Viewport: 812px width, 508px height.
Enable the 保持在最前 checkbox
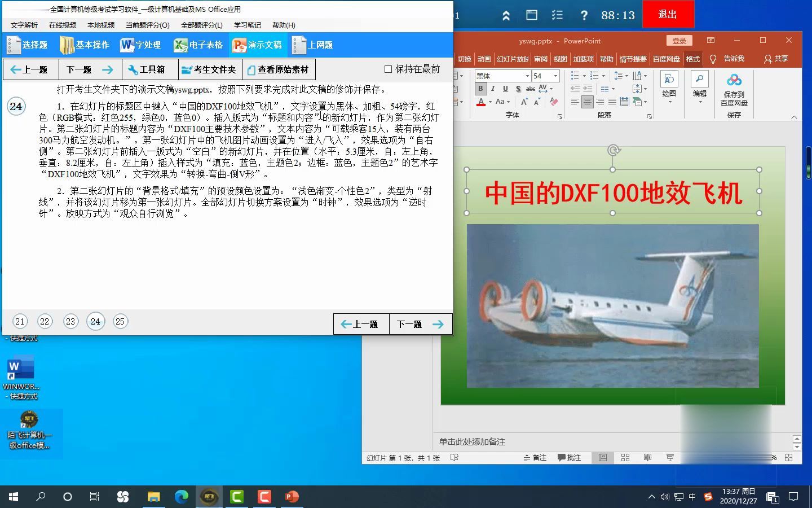click(x=387, y=69)
